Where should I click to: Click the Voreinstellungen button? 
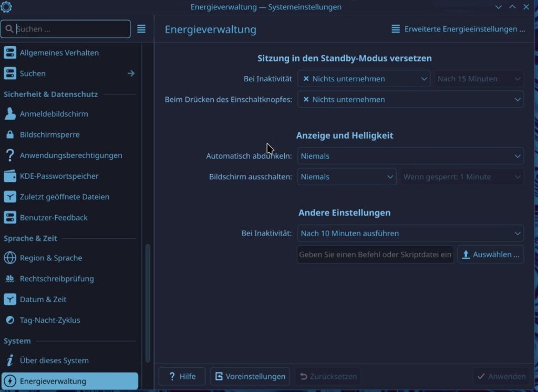pyautogui.click(x=250, y=376)
